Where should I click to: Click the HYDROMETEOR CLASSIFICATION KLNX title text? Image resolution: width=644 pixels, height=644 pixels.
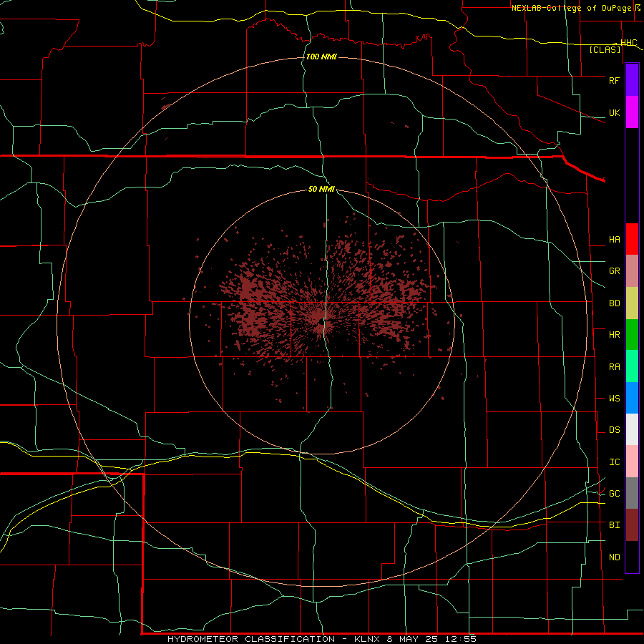(x=321, y=639)
